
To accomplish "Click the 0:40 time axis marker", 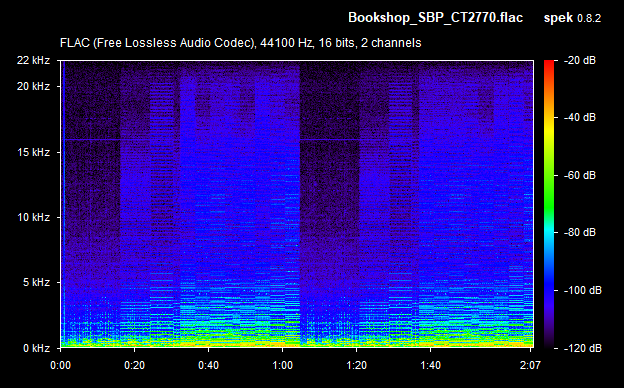I will tap(209, 365).
